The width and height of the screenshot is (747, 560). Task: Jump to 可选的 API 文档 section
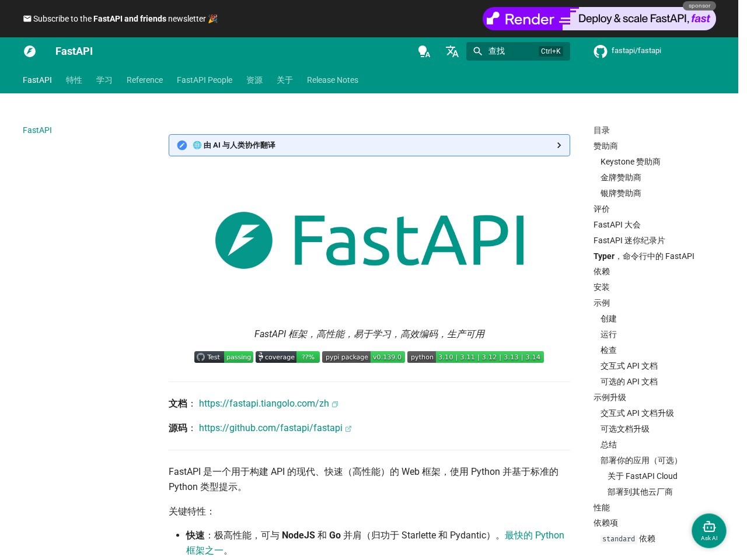pos(629,381)
